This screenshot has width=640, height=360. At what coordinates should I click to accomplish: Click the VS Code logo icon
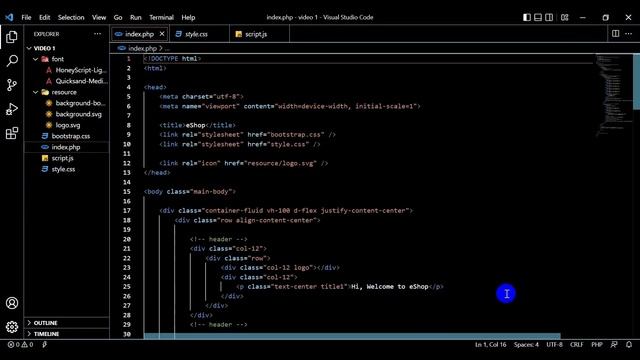coord(9,17)
